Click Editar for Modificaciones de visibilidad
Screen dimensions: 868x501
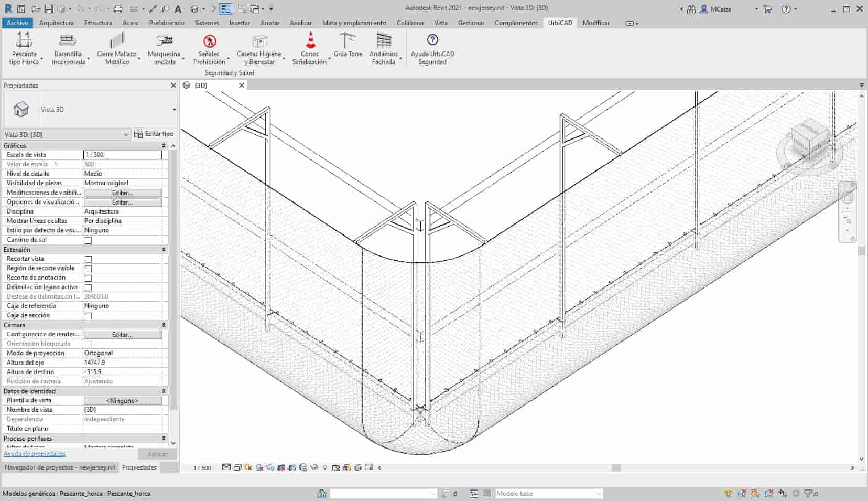123,193
